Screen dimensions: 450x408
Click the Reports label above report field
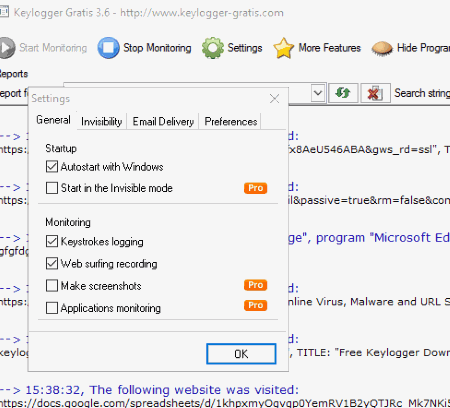tap(13, 74)
